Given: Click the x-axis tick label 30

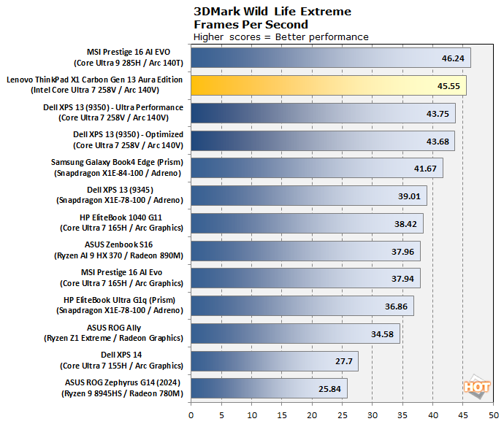Looking at the screenshot, I should (x=373, y=415).
